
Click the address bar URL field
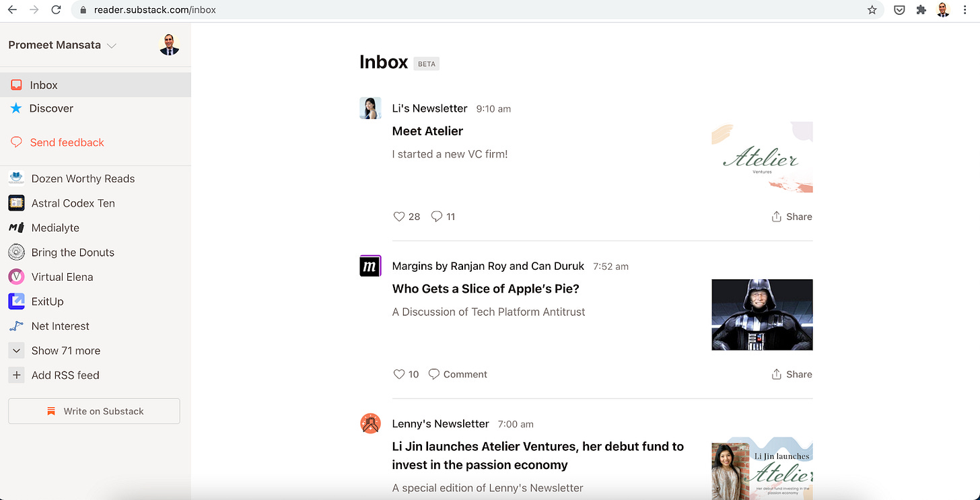coord(478,10)
